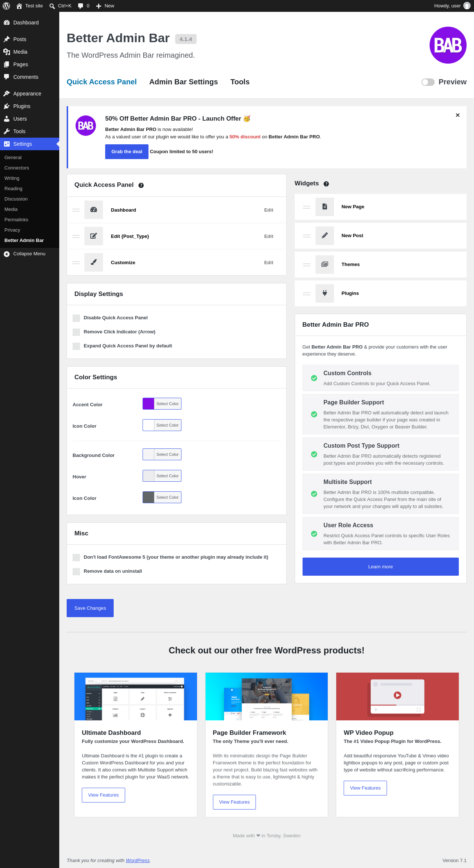
Task: Check Remove Click Indicator (Arrow)
Action: coord(76,332)
